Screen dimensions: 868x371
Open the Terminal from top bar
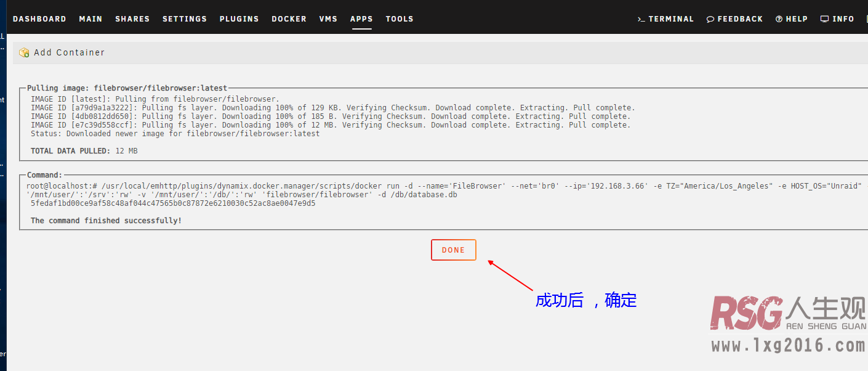(665, 19)
